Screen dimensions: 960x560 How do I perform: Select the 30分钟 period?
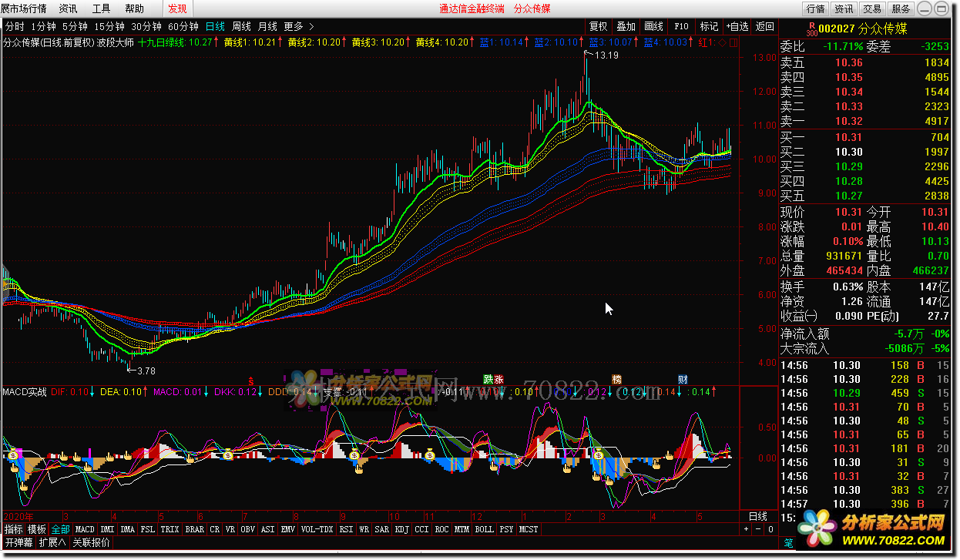[x=146, y=26]
